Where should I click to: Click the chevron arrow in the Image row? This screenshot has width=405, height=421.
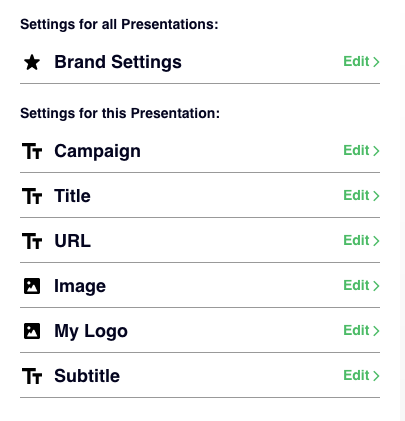[376, 286]
